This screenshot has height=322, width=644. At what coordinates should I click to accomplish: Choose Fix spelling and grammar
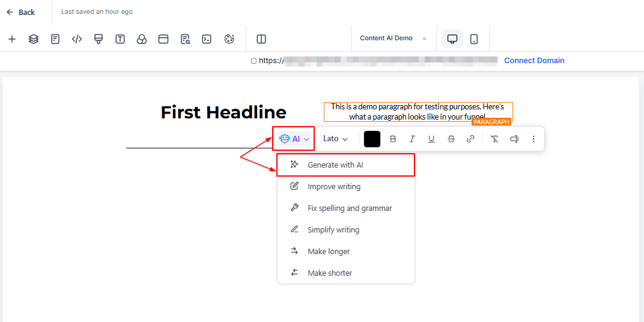click(x=349, y=208)
